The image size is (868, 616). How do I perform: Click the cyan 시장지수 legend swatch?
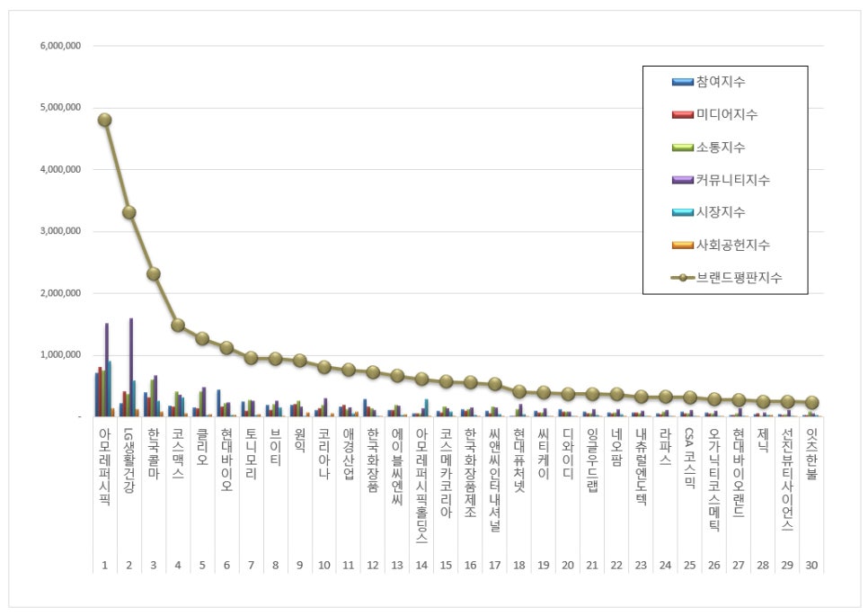[683, 212]
